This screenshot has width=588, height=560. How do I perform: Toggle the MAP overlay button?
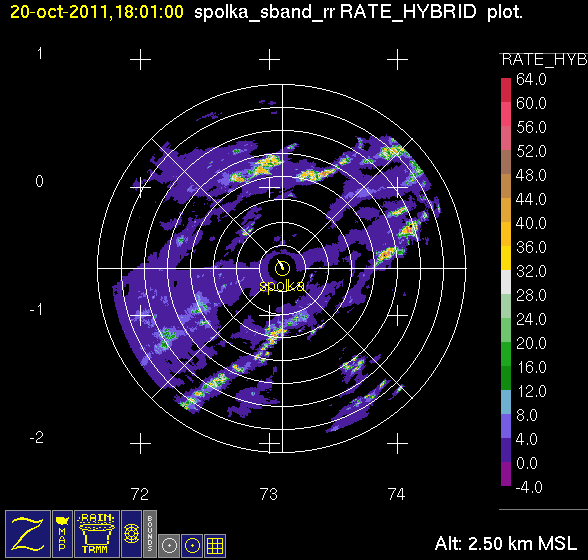pyautogui.click(x=62, y=534)
